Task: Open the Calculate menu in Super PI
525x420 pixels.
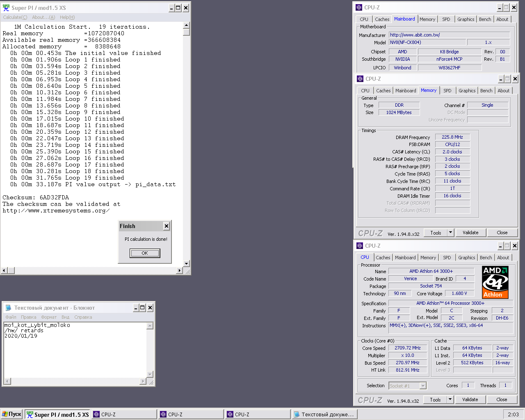Action: [15, 17]
